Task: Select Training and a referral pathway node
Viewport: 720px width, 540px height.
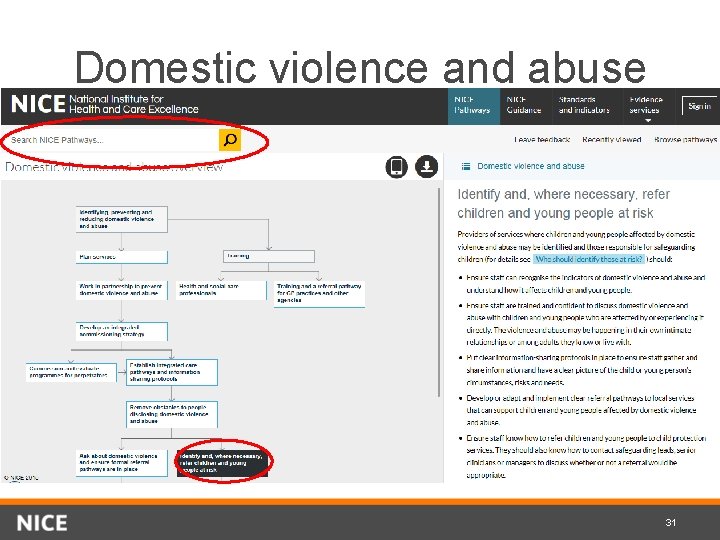Action: click(x=319, y=294)
